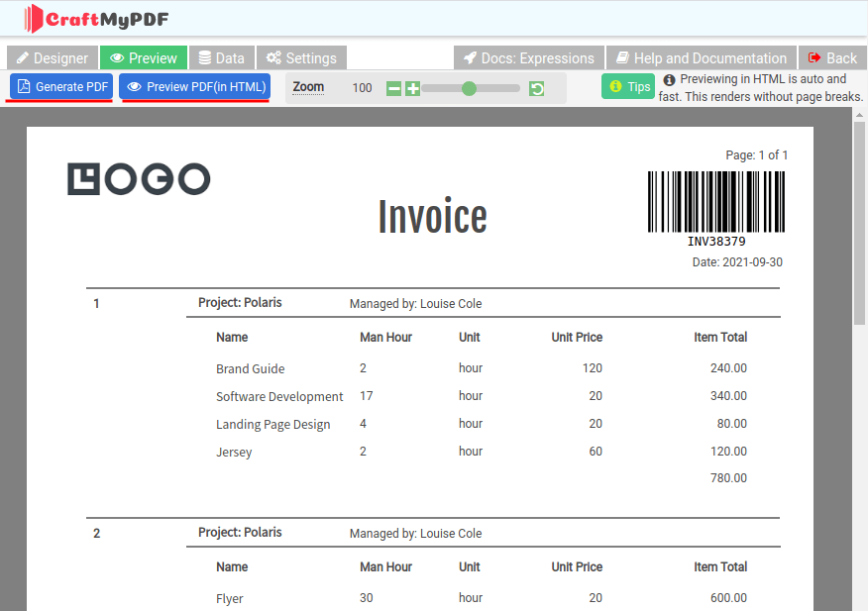
Task: Click the green Tips button
Action: [x=628, y=86]
